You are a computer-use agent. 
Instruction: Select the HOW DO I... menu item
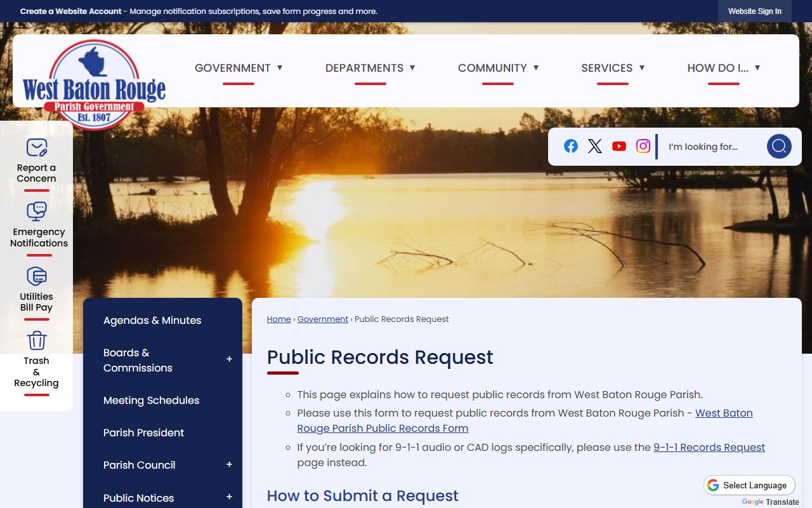[x=718, y=68]
